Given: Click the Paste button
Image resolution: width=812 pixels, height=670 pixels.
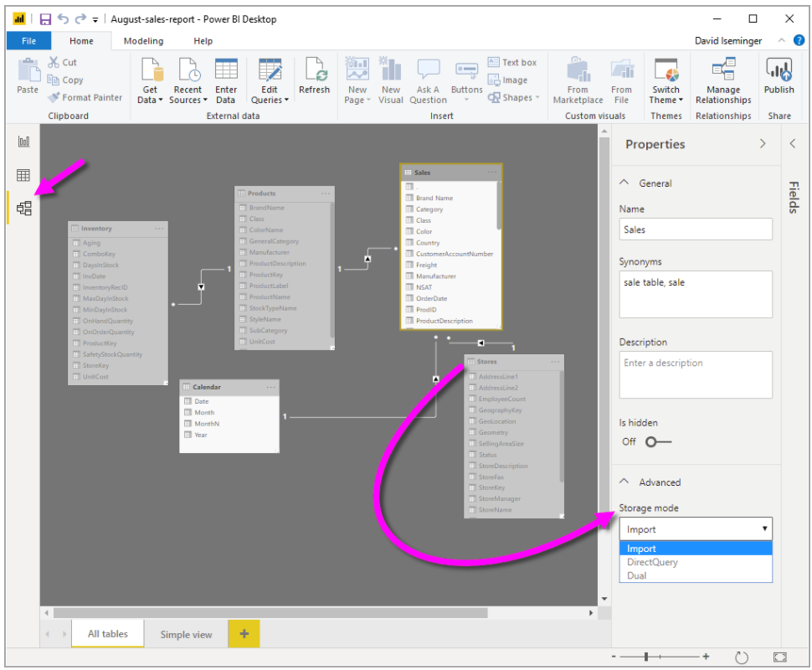Looking at the screenshot, I should tap(28, 76).
